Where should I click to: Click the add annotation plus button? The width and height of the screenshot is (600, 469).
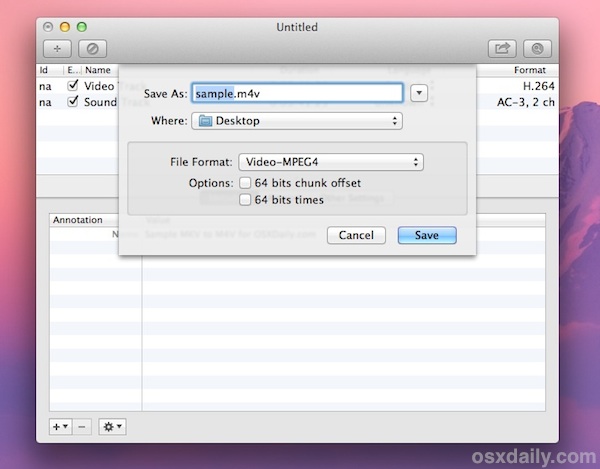(60, 427)
